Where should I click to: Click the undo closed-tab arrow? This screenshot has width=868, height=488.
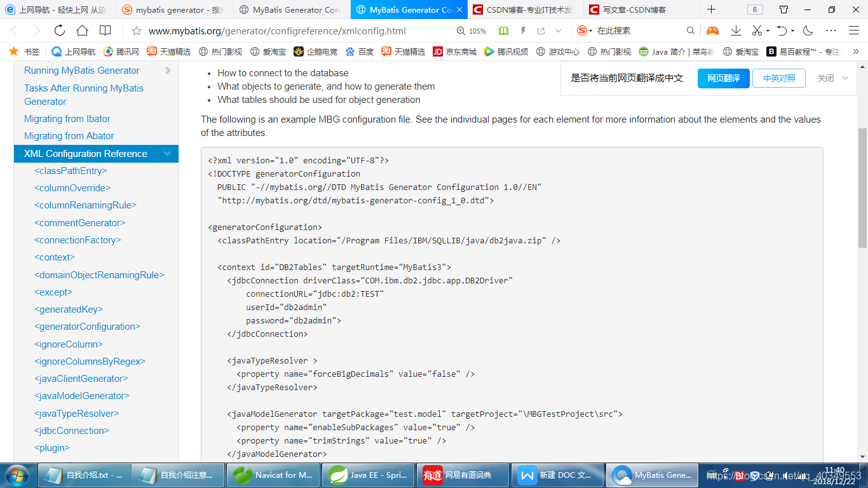tap(782, 30)
